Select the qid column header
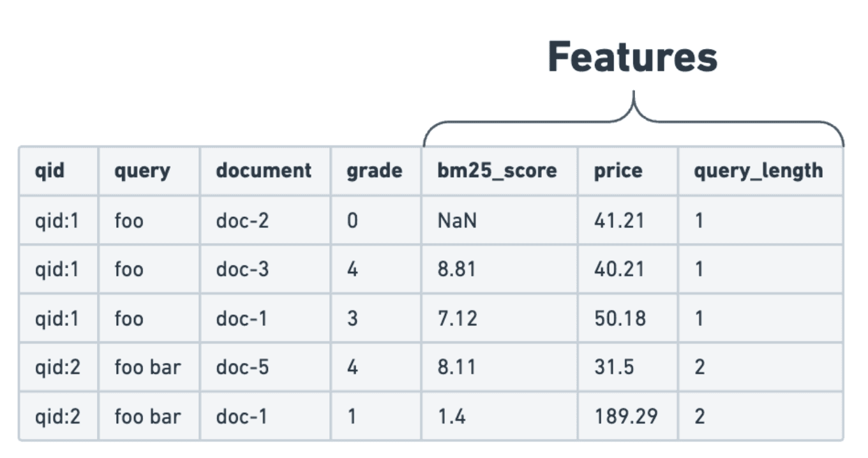 [x=50, y=171]
